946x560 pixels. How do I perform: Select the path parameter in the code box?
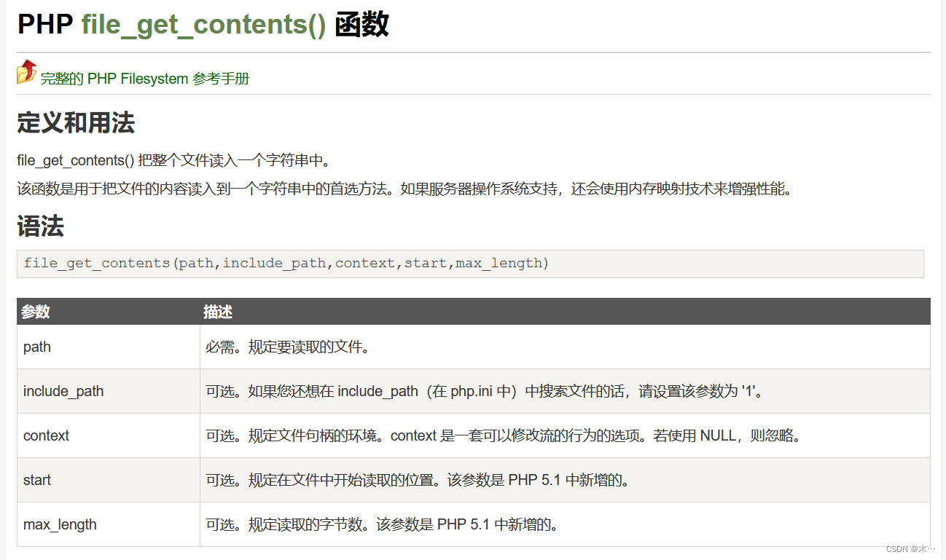click(x=195, y=263)
